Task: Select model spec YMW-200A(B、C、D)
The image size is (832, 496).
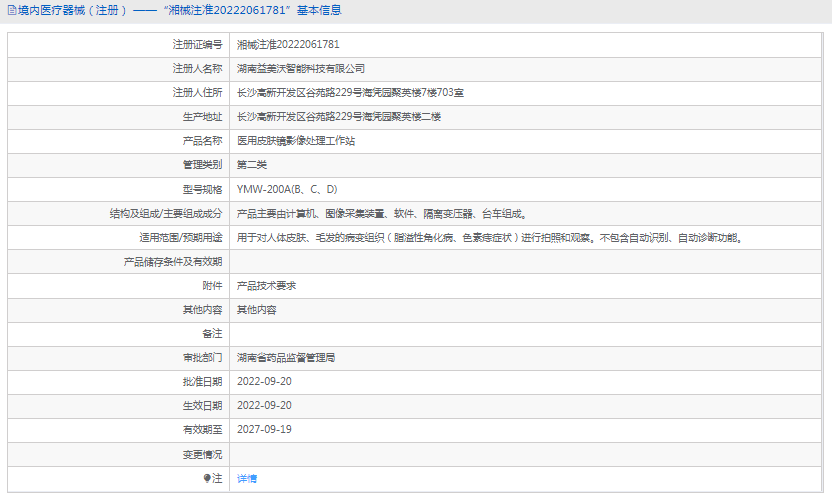Action: point(287,189)
